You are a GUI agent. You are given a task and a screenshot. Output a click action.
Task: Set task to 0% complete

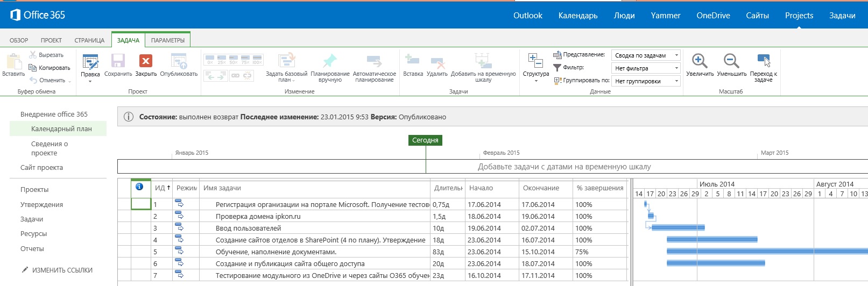coord(210,59)
